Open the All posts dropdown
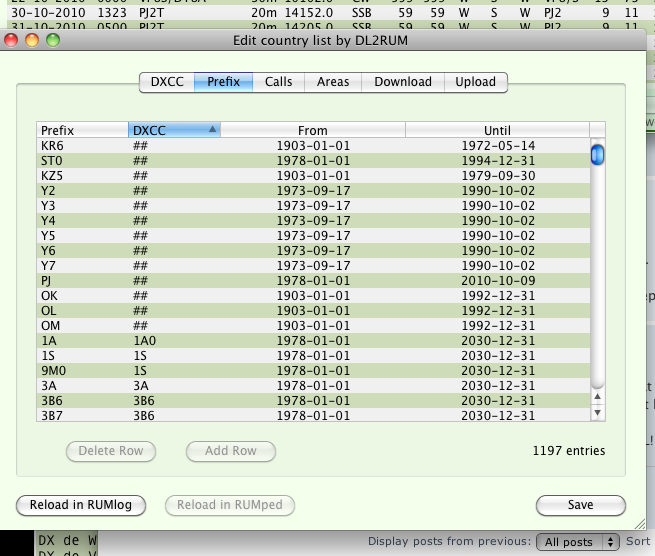This screenshot has height=556, width=655. tap(579, 542)
